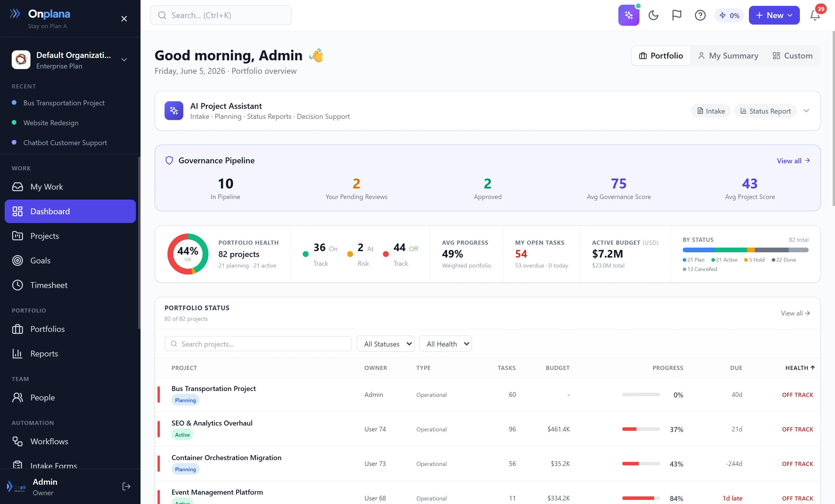Click the Search (Ctrl+K) field
835x504 pixels.
(221, 15)
